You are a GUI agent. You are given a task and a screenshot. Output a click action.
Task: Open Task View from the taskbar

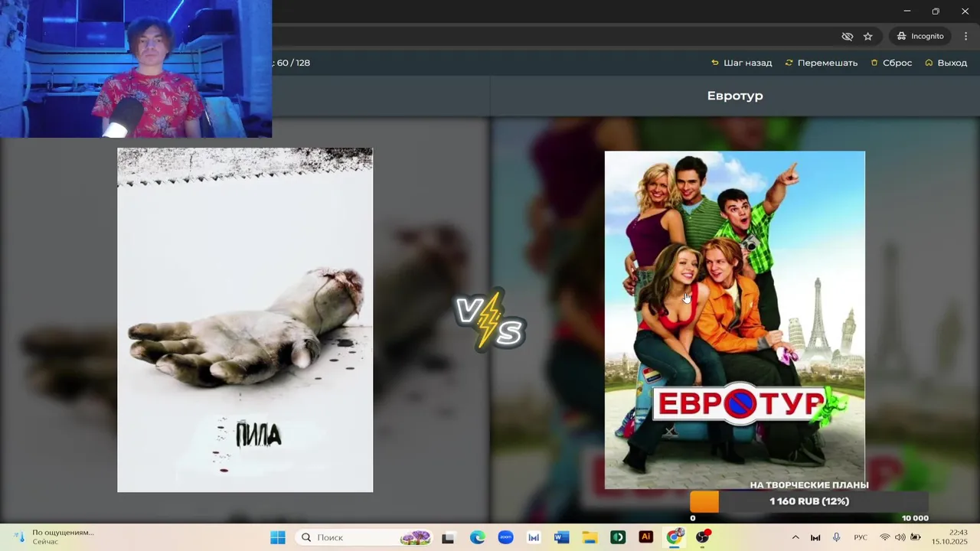pyautogui.click(x=448, y=537)
